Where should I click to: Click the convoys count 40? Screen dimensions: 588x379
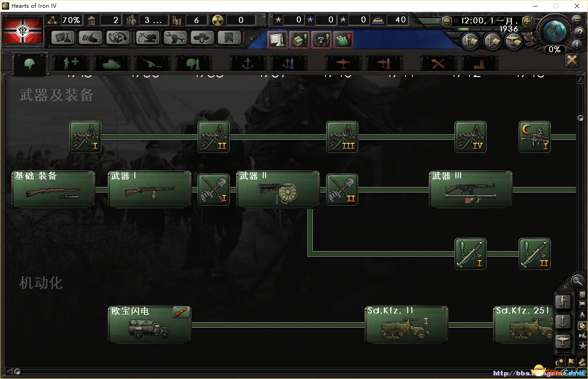point(389,20)
